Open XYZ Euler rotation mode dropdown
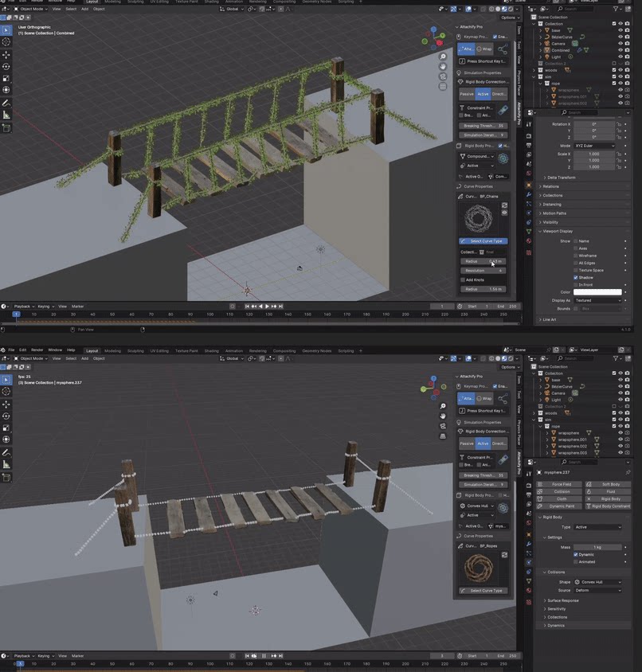Viewport: 642px width, 672px height. point(595,146)
